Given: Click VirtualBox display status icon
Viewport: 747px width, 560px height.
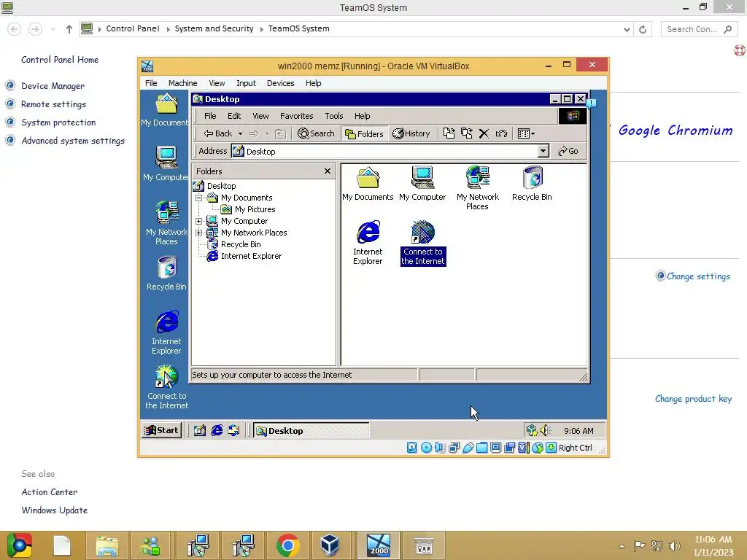Looking at the screenshot, I should (495, 448).
